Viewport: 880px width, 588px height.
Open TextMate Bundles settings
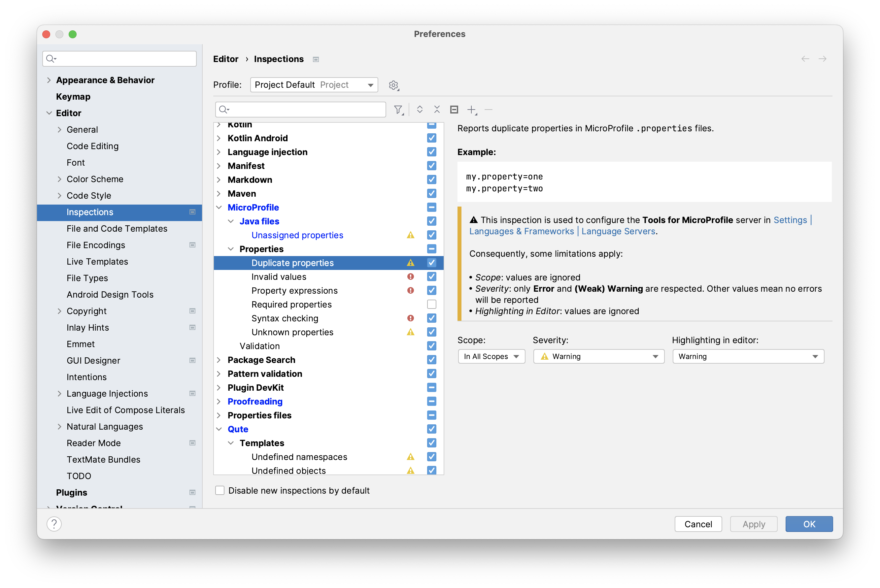(104, 460)
